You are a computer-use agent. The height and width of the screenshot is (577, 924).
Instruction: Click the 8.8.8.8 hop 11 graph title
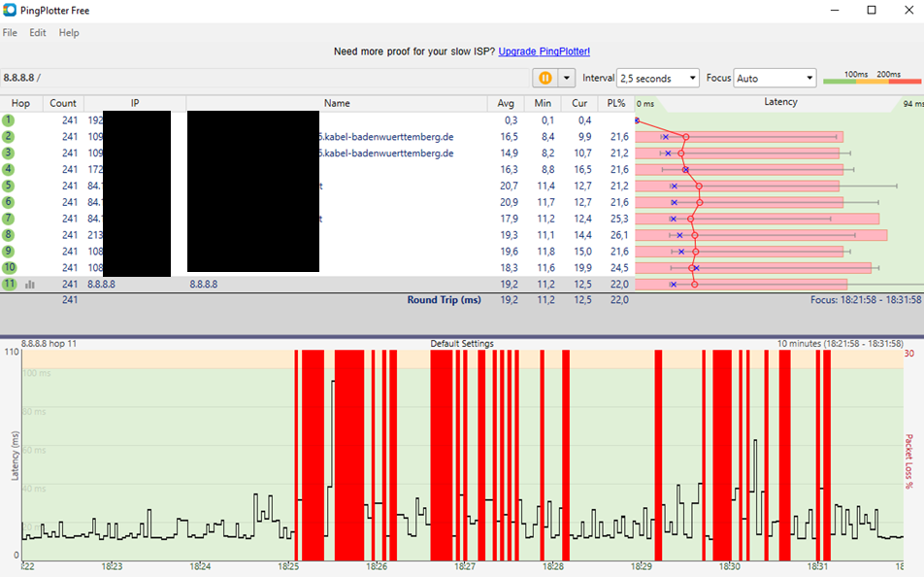tap(49, 343)
